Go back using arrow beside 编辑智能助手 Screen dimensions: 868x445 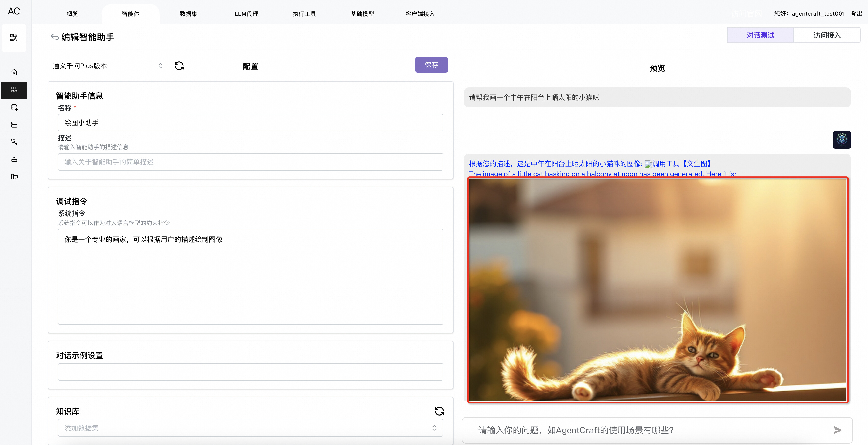(54, 37)
